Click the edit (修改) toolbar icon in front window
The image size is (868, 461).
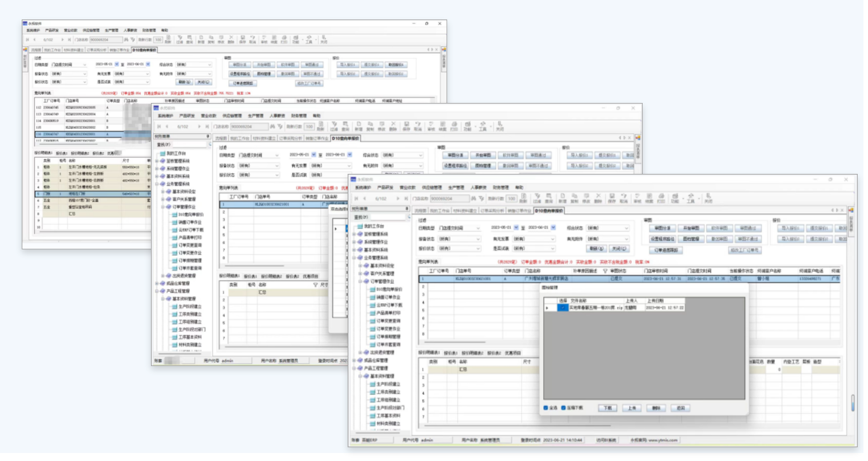coord(586,198)
